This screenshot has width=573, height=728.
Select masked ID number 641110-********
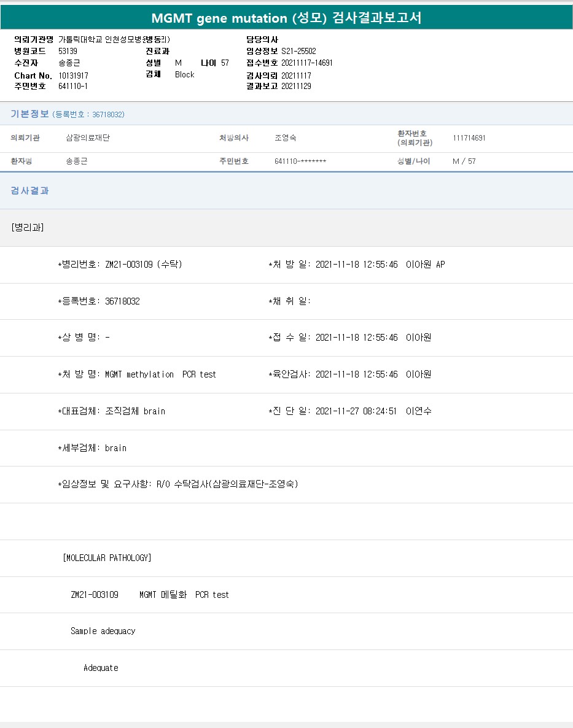click(300, 161)
